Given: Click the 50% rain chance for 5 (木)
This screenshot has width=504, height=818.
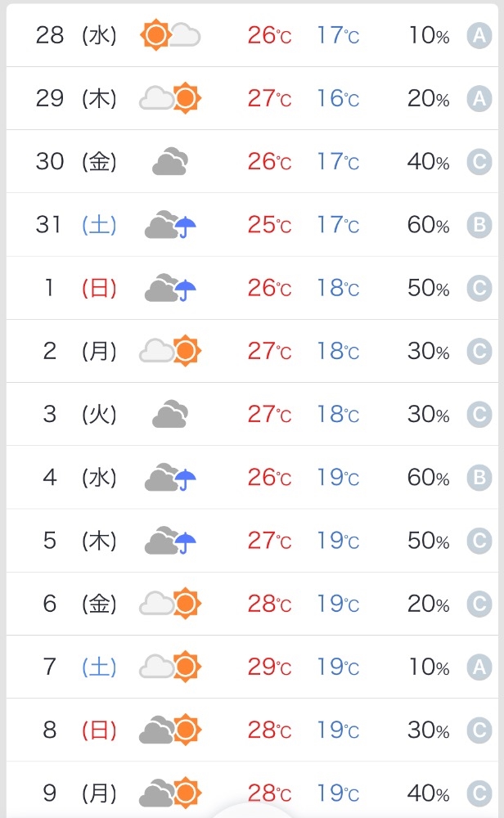Looking at the screenshot, I should pos(429,541).
